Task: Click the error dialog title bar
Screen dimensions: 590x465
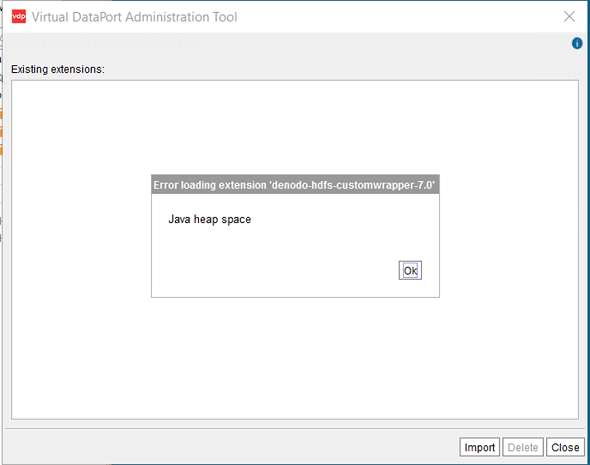Action: point(295,185)
